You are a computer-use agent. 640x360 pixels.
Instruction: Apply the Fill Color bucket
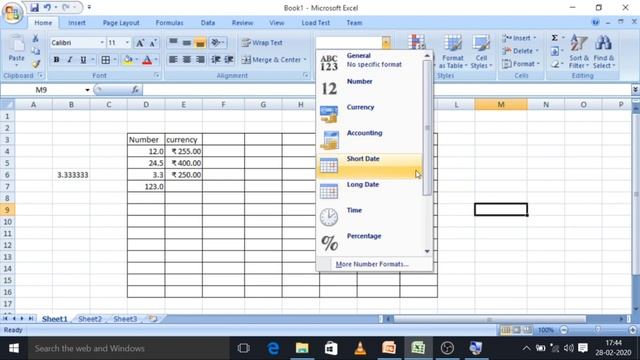tap(128, 60)
